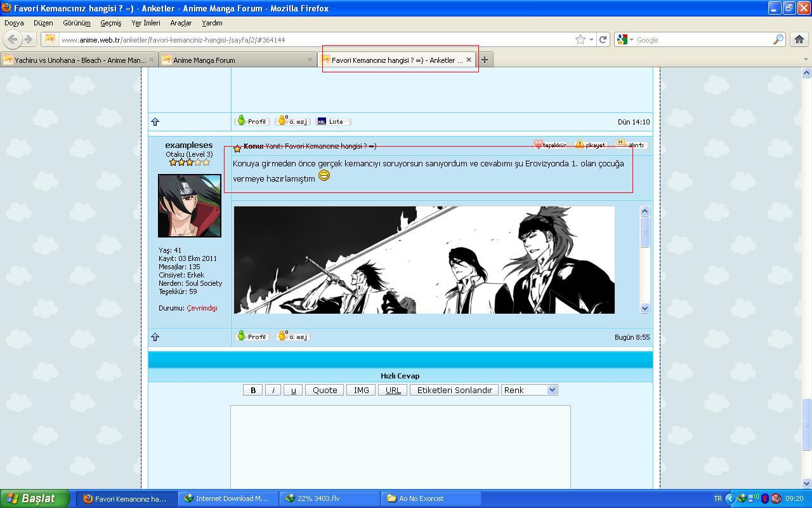This screenshot has height=508, width=812.
Task: Open Profil button in the Dün 14:10 post
Action: (252, 121)
